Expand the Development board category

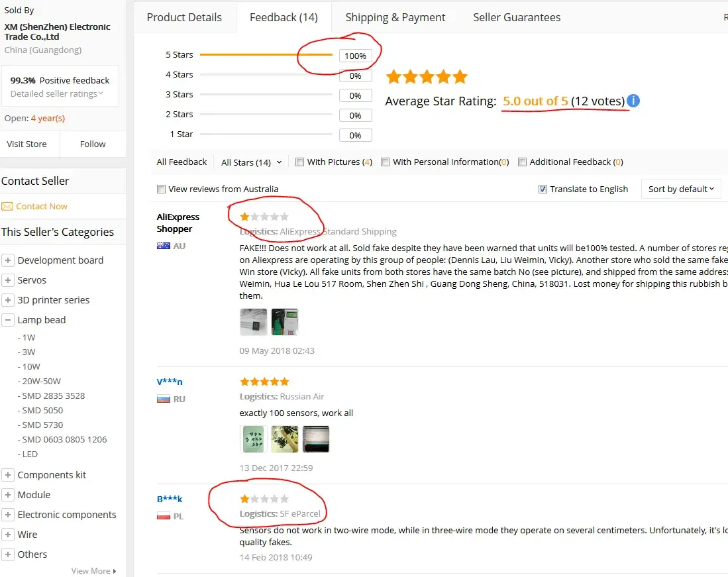tap(8, 260)
